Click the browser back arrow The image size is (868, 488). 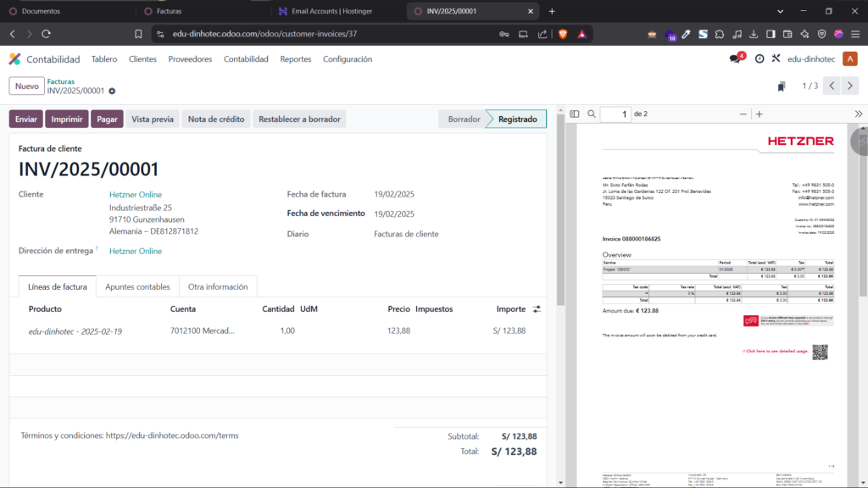click(x=13, y=34)
